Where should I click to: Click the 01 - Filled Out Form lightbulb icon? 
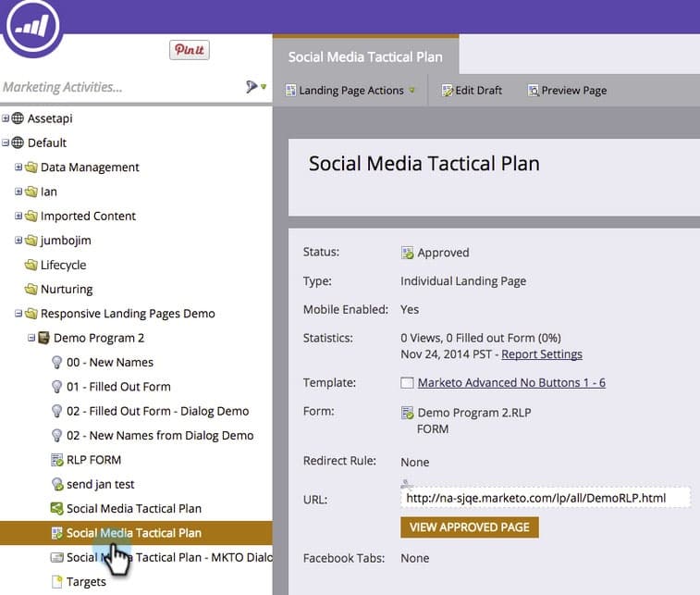[x=56, y=387]
